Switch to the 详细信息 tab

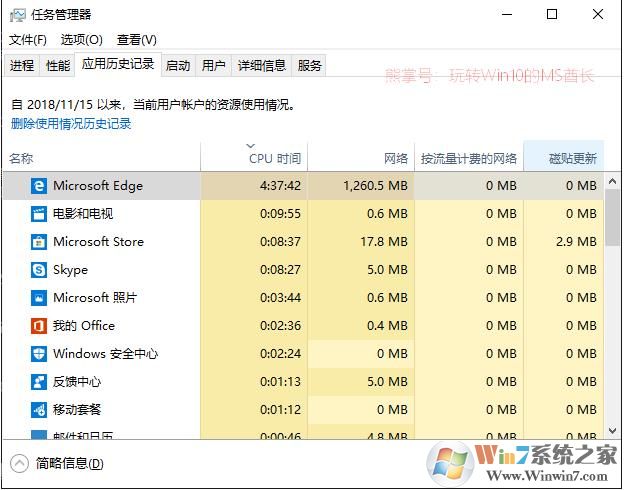coord(261,65)
